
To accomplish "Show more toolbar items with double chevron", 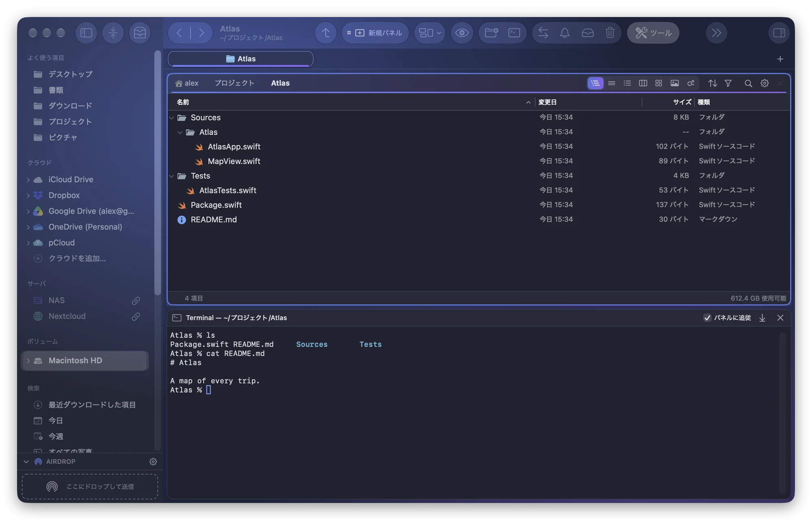I will (717, 33).
